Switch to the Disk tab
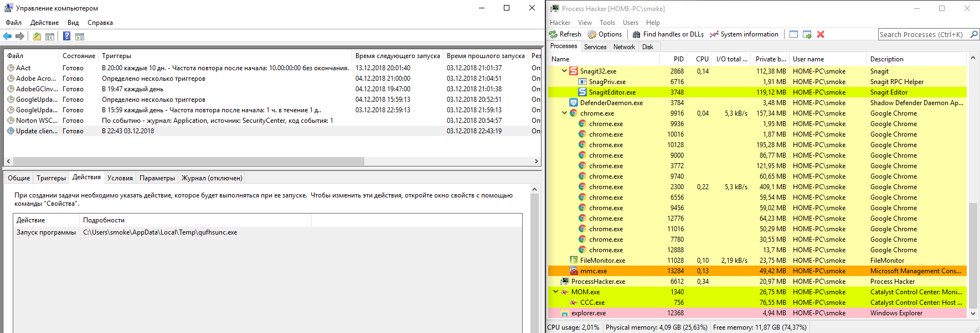Screen dimensions: 980x333 (x=648, y=47)
